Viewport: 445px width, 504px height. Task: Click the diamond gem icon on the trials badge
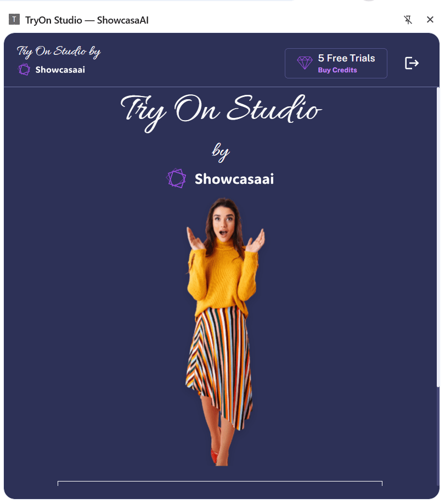point(304,63)
